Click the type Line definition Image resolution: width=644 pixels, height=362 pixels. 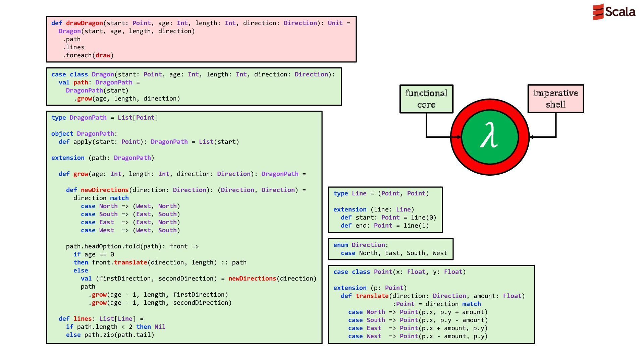381,193
